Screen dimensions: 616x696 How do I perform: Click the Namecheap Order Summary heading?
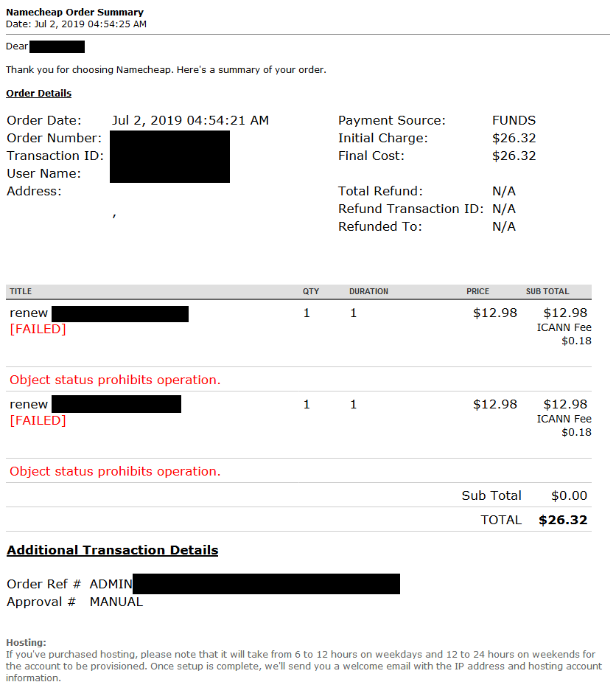click(x=74, y=12)
